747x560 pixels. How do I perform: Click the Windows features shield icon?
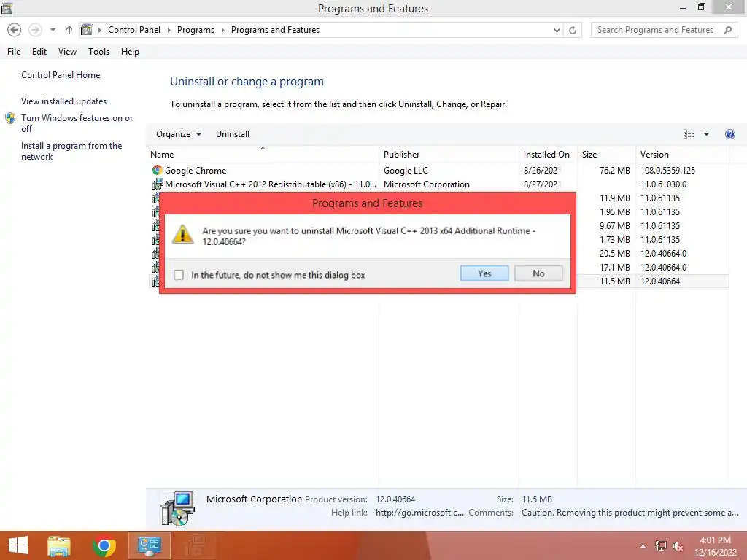click(x=10, y=118)
